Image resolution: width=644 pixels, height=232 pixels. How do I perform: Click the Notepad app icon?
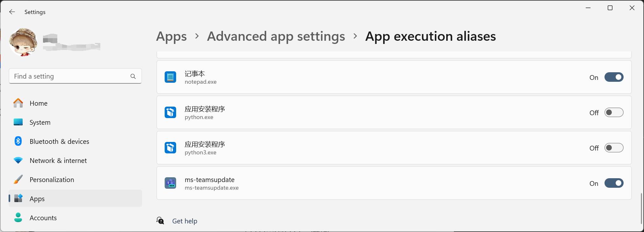coord(170,77)
